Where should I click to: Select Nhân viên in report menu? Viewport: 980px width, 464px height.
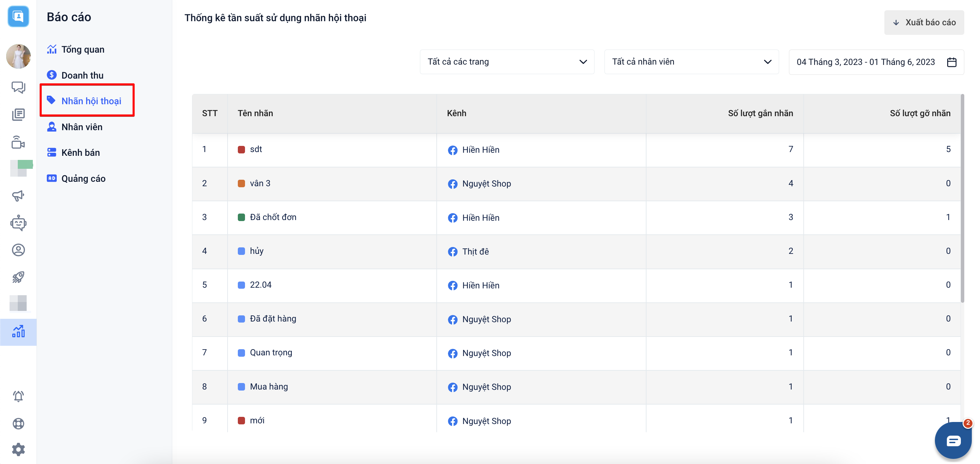point(82,127)
